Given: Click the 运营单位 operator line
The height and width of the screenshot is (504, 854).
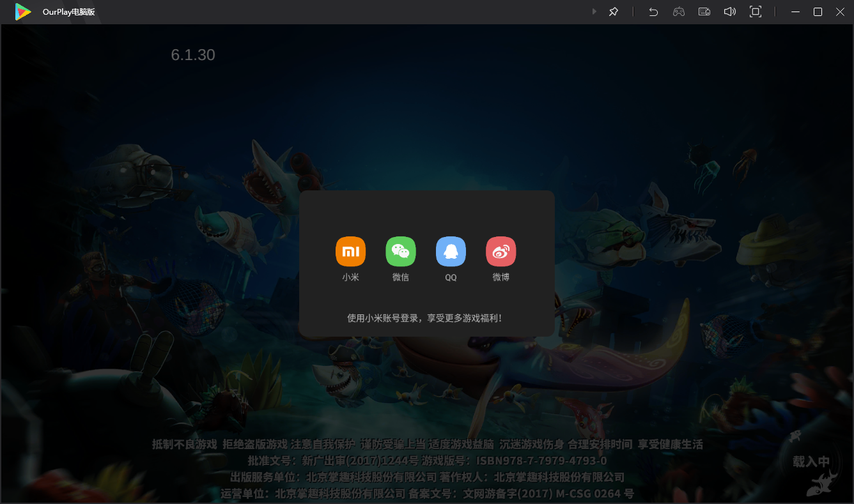Looking at the screenshot, I should (x=427, y=494).
